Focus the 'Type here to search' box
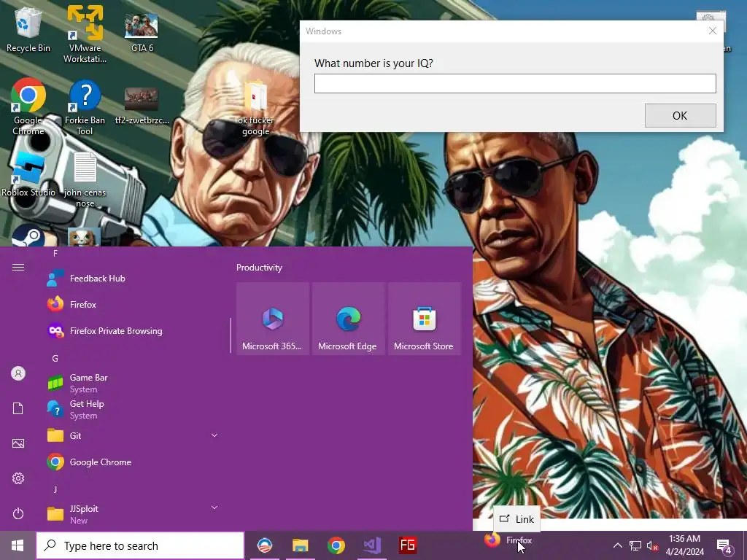 [x=140, y=545]
